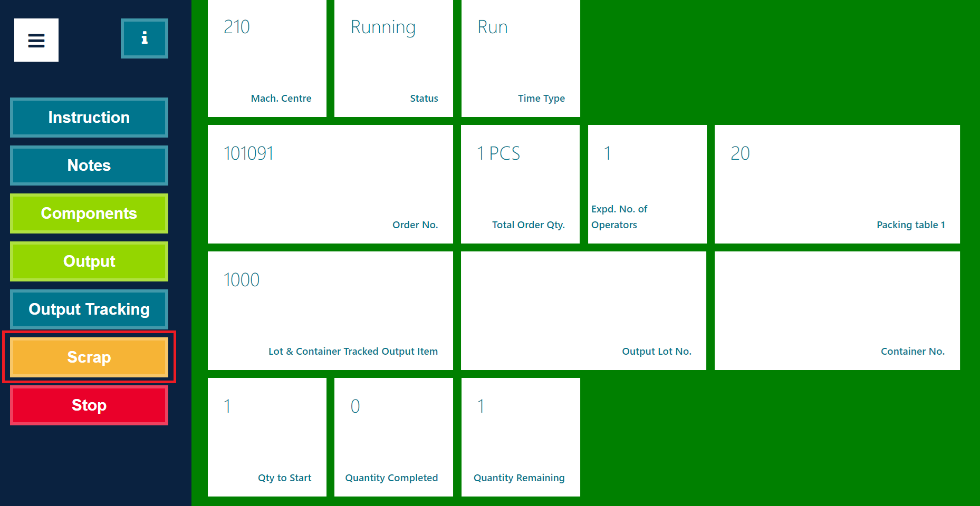This screenshot has width=980, height=506.
Task: Open Output Tracking
Action: click(x=89, y=309)
